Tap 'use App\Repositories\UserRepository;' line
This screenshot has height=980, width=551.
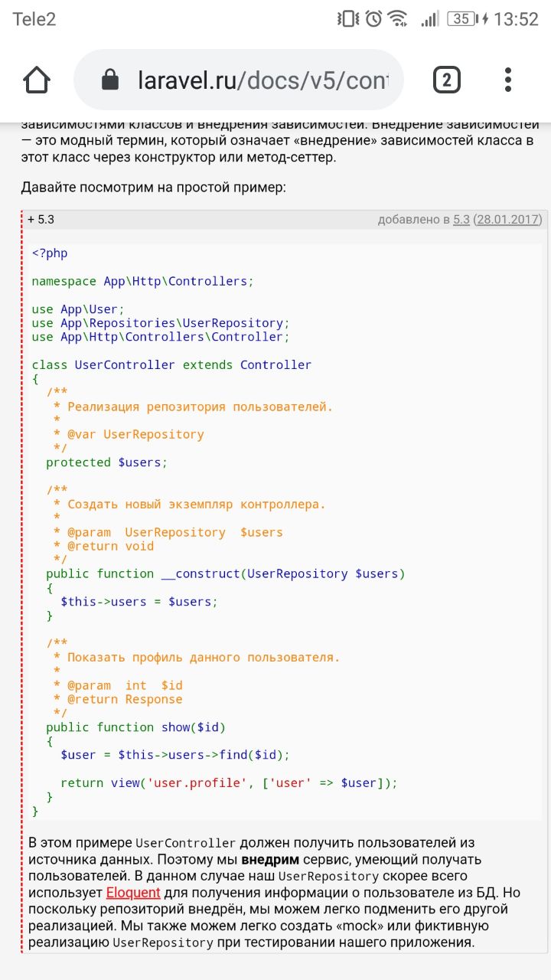(161, 323)
